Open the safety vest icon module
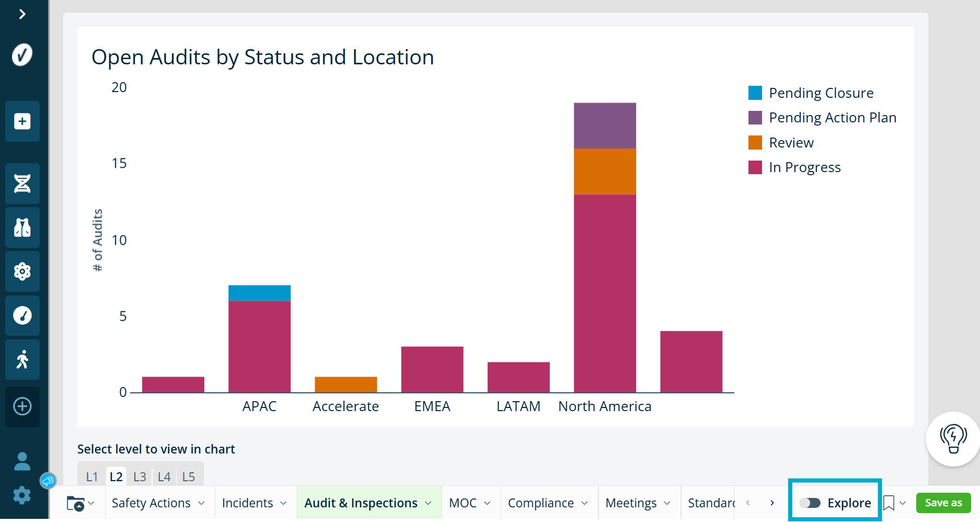The width and height of the screenshot is (980, 522). 22,228
